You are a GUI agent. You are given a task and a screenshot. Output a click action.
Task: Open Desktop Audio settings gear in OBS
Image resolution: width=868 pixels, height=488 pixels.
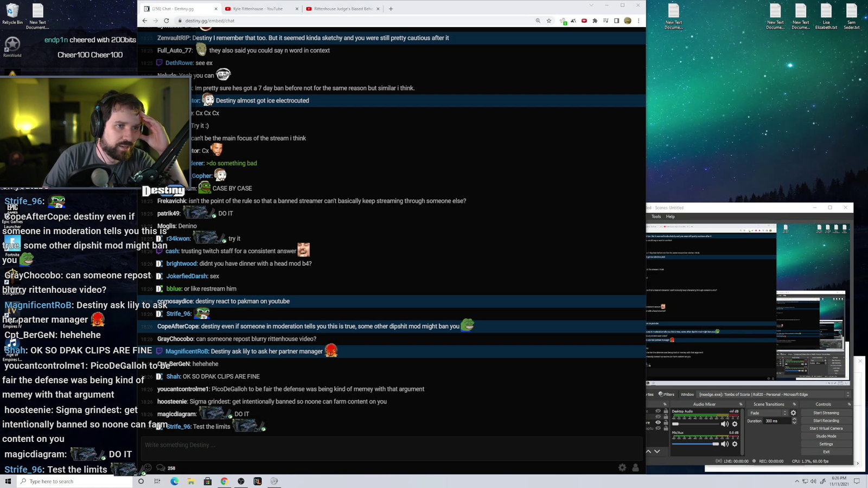coord(735,423)
